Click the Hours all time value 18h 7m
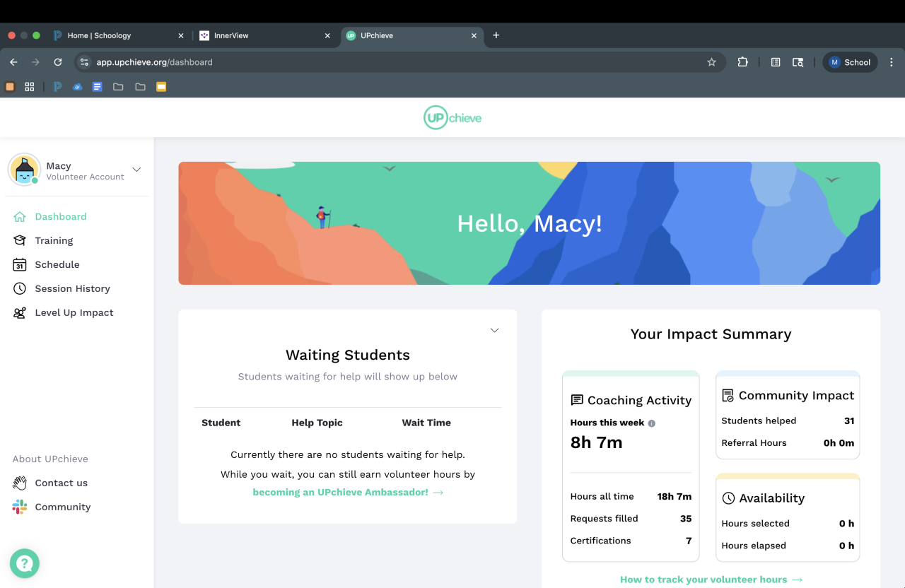905x588 pixels. click(675, 497)
